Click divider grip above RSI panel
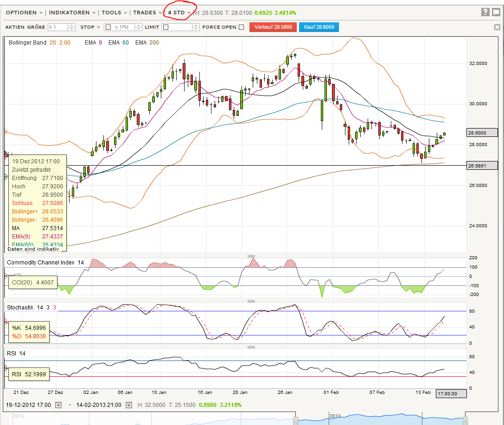 251,347
